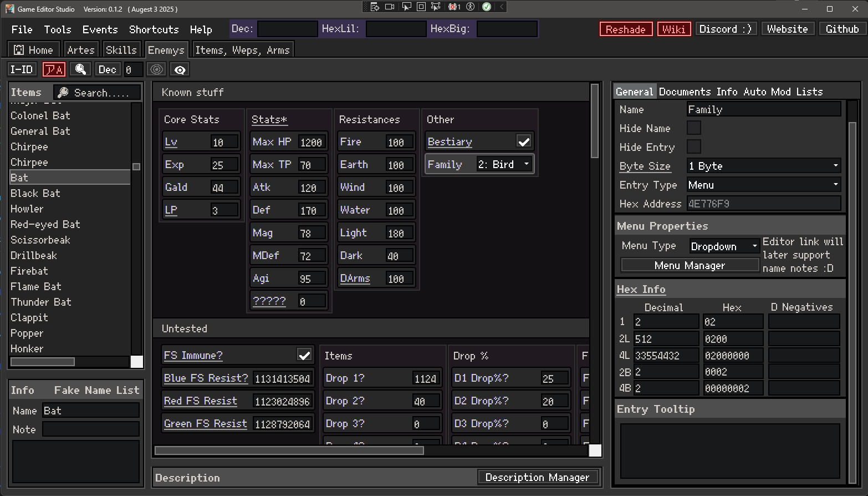Image resolution: width=868 pixels, height=496 pixels.
Task: Click the green checkmark status icon
Action: click(487, 7)
